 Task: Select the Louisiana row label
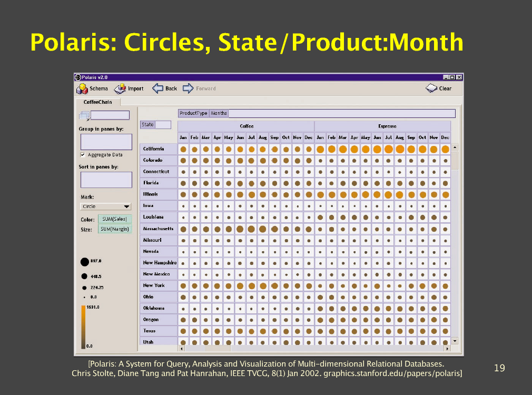tap(159, 217)
